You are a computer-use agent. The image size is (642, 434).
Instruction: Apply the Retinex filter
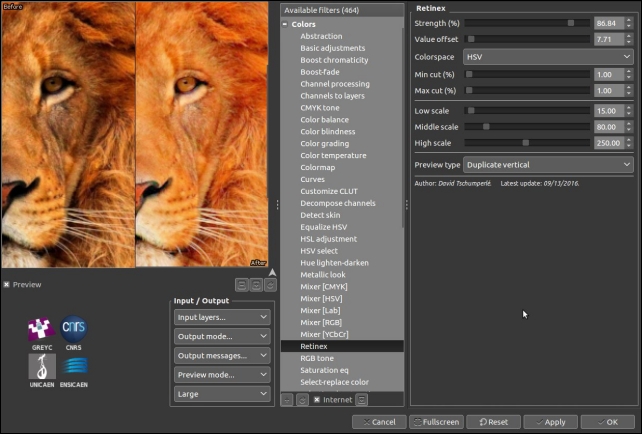(x=551, y=422)
